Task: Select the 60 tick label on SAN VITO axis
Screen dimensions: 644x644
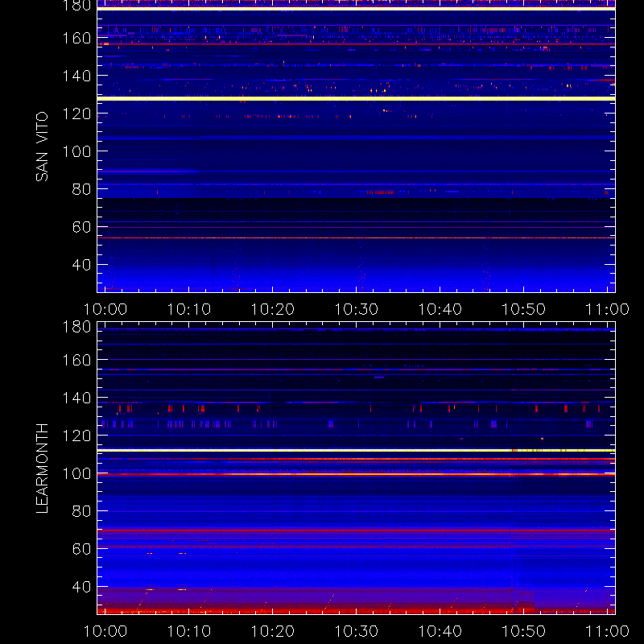Action: click(x=81, y=227)
